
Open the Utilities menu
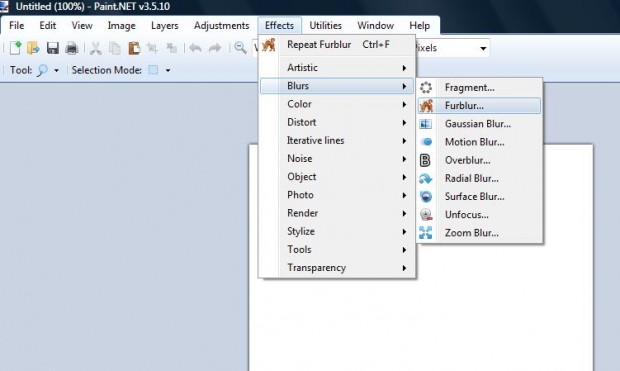tap(325, 26)
